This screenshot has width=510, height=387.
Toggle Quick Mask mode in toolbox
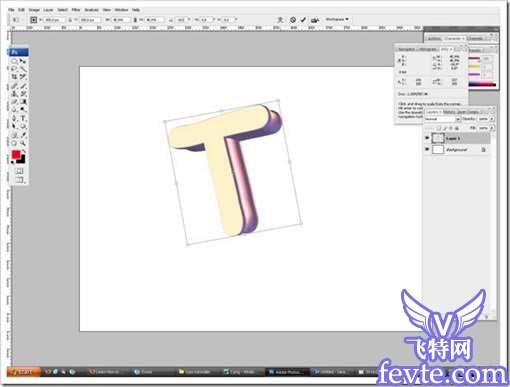[19, 171]
